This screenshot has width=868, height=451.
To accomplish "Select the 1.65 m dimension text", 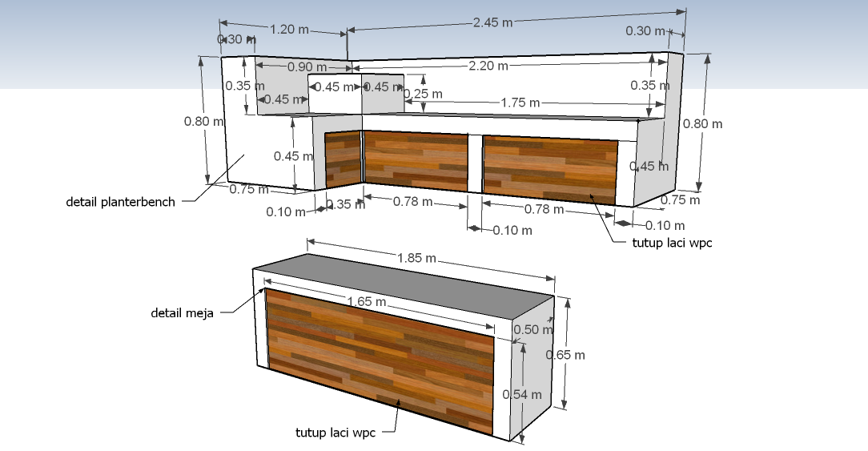I will click(x=367, y=302).
